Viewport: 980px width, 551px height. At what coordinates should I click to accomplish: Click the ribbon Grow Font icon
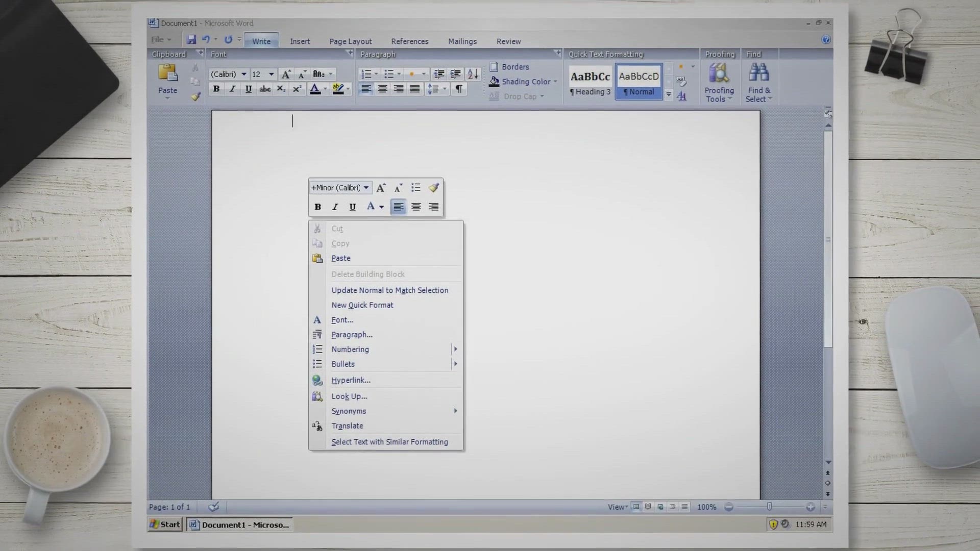[286, 74]
